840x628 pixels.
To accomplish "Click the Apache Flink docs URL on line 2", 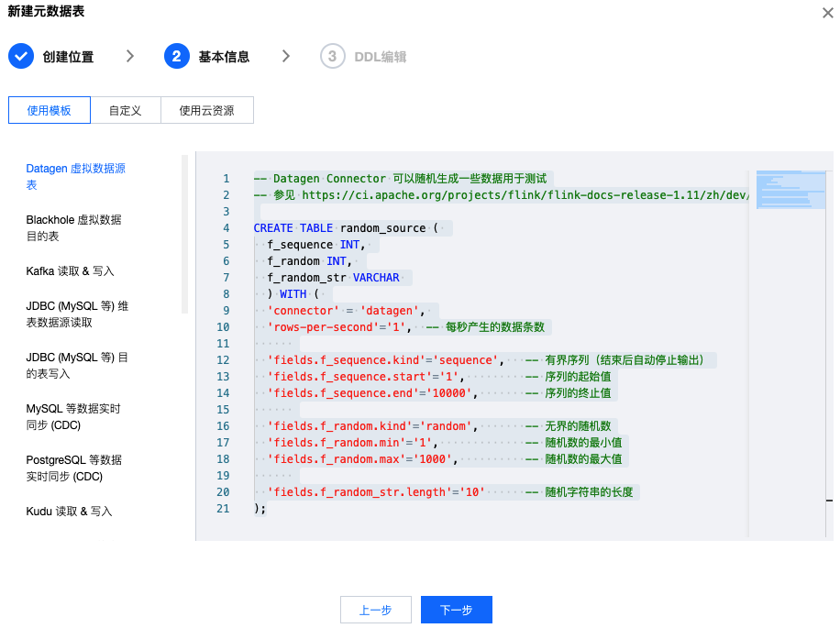I will [x=525, y=195].
